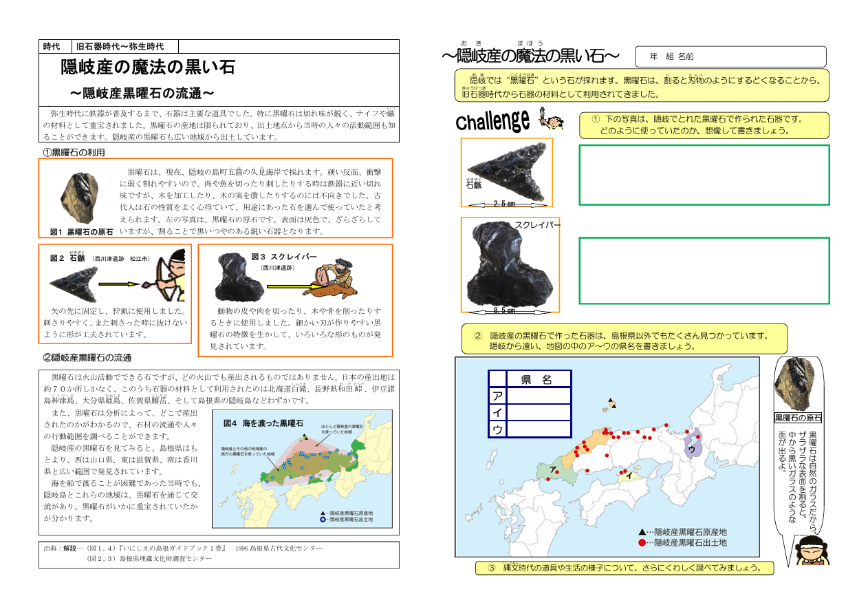Image resolution: width=868 pixels, height=616 pixels.
Task: Click the cartoon character beside the Challenge logo
Action: coord(551,119)
